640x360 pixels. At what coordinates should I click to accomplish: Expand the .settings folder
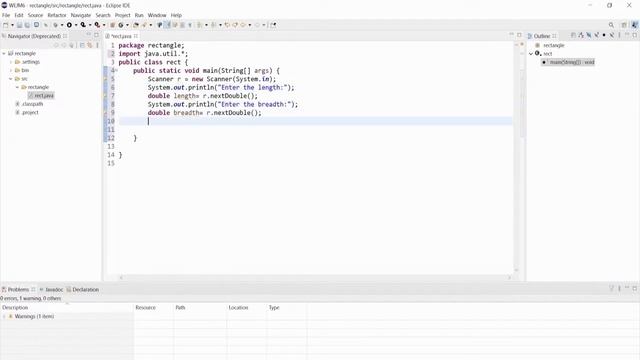pos(11,62)
